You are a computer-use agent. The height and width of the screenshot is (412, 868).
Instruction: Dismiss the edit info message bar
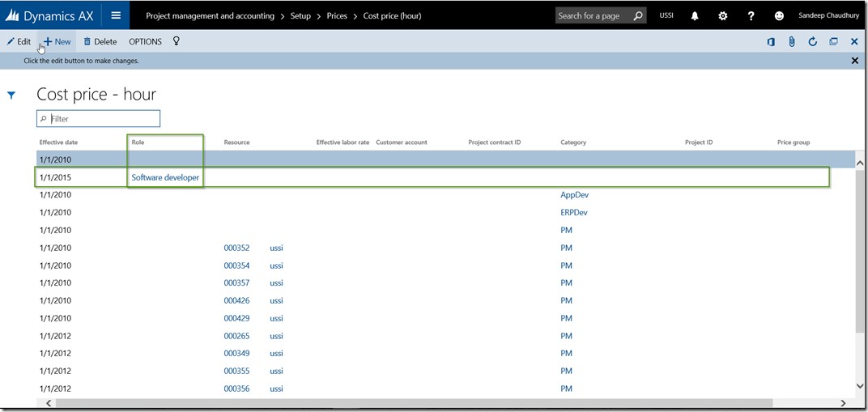click(855, 61)
